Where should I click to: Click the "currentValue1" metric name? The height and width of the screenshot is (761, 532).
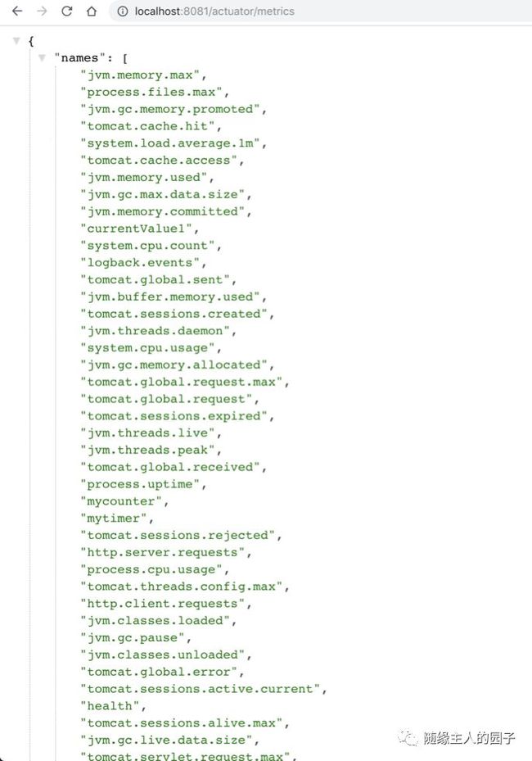136,229
